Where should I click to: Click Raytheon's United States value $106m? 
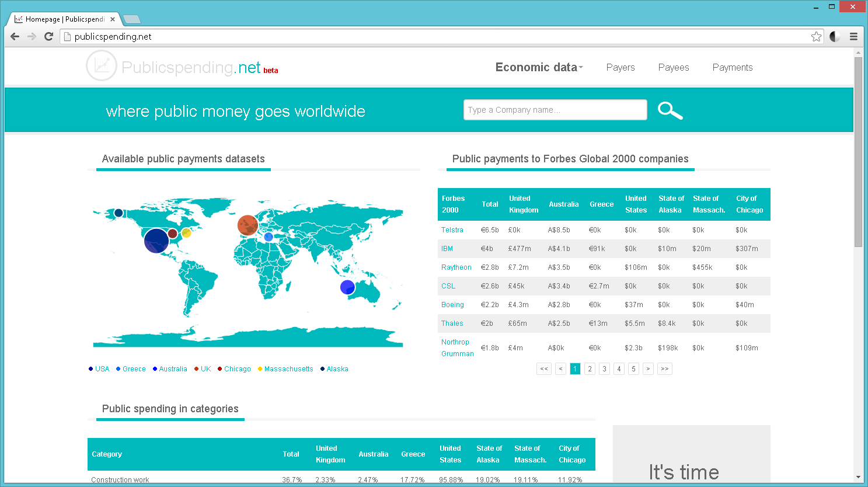(636, 267)
